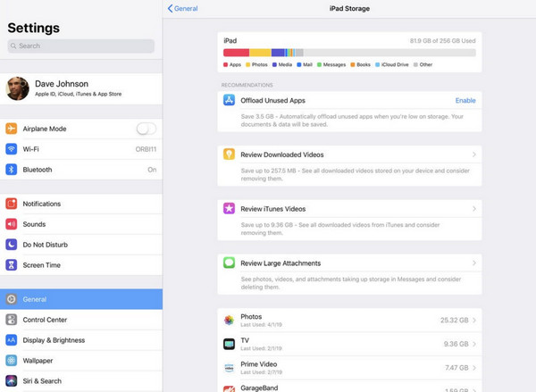
Task: Open Dave Johnson Apple ID settings
Action: pos(81,88)
